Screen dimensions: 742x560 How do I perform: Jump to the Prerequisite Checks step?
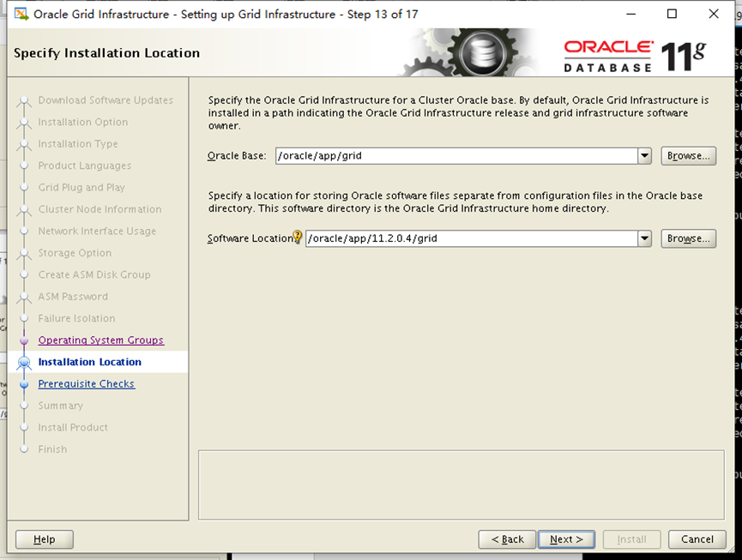(x=86, y=383)
